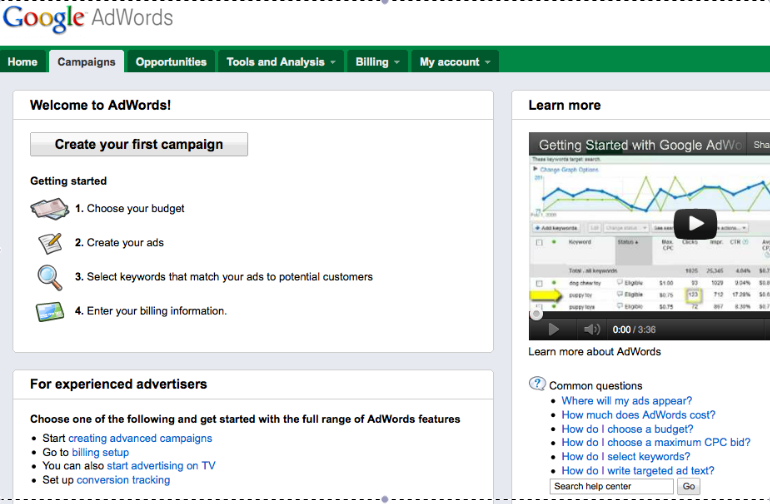Click the video progress scrubber handle
Screen dimensions: 770x504
click(536, 313)
